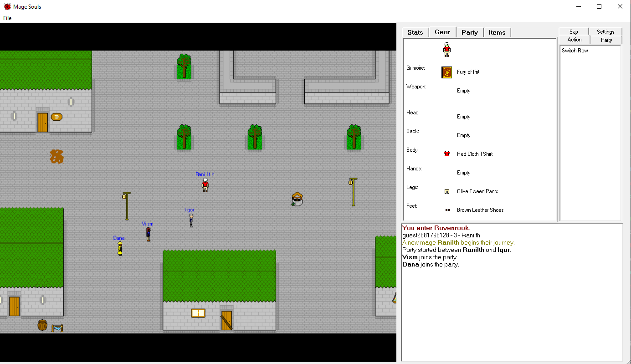Viewport: 631px width, 364px height.
Task: Click the Fury of Ifrit grimoire icon
Action: tap(447, 72)
